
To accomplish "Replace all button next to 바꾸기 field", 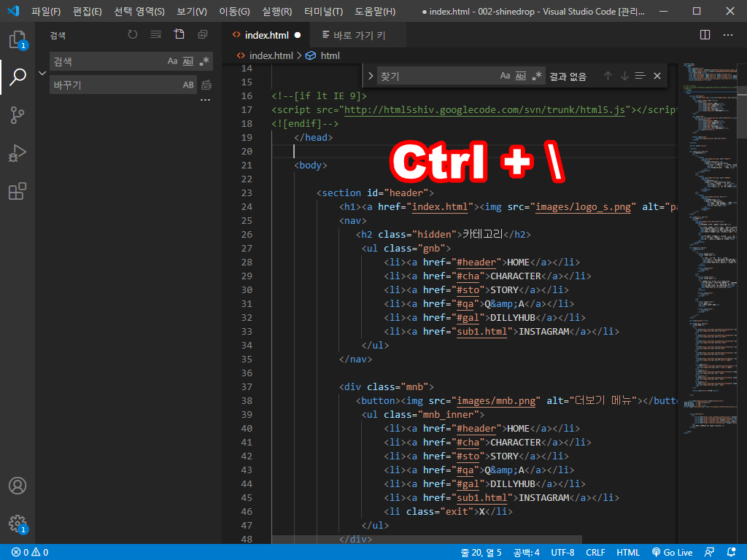I will coord(206,85).
